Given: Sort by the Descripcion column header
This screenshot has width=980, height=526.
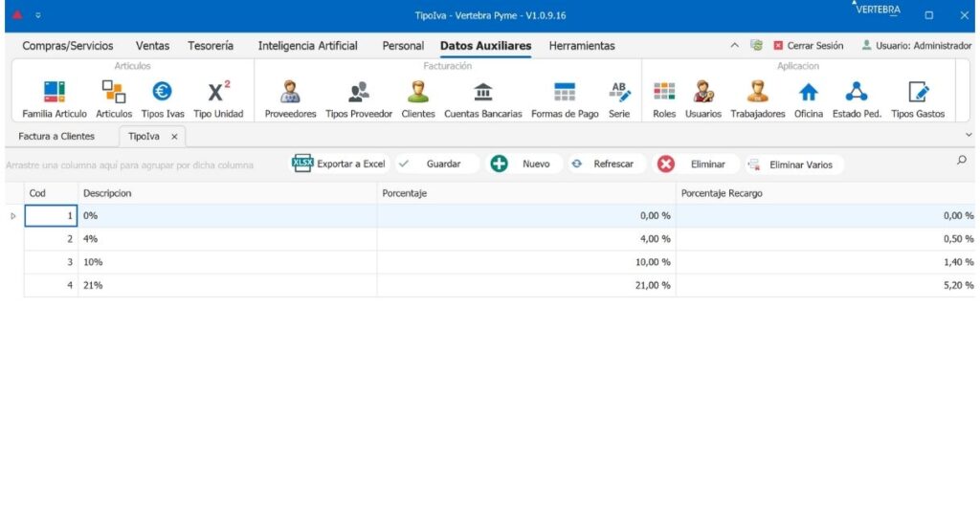Looking at the screenshot, I should (227, 193).
